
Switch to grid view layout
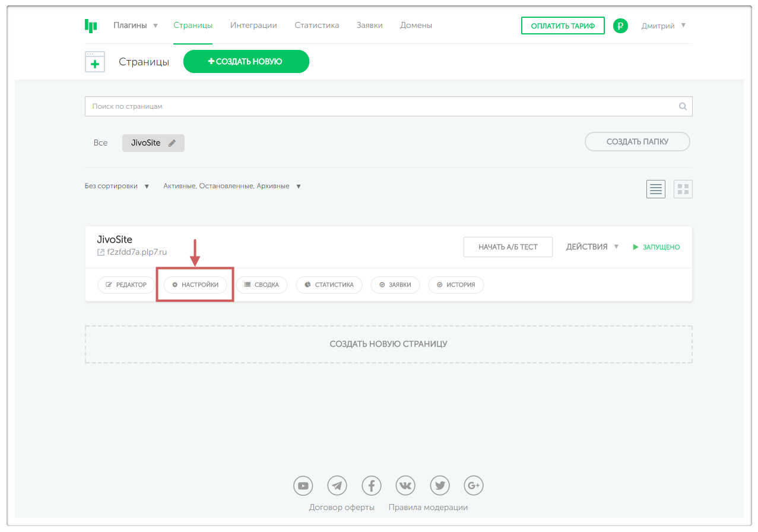(x=683, y=189)
